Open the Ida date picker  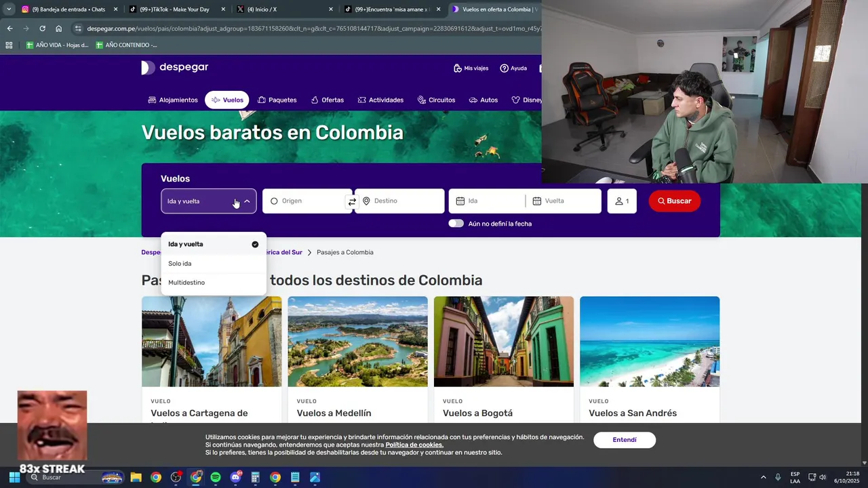click(x=487, y=201)
